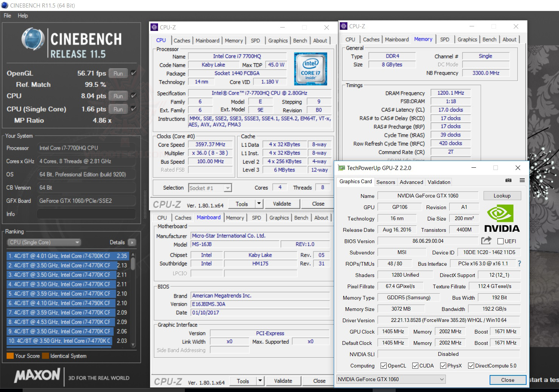This screenshot has width=559, height=392.
Task: Open the GPU-Z hamburger menu
Action: tap(522, 181)
